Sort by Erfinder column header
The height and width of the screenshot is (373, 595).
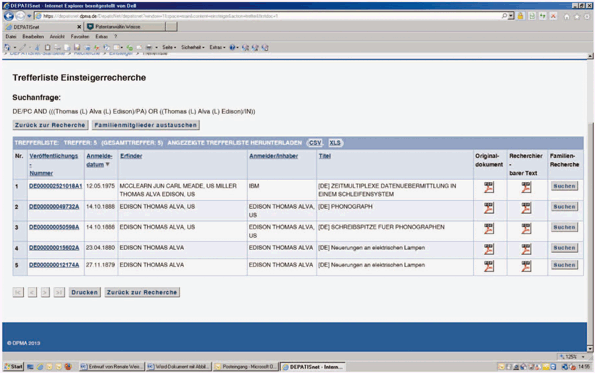pyautogui.click(x=131, y=156)
